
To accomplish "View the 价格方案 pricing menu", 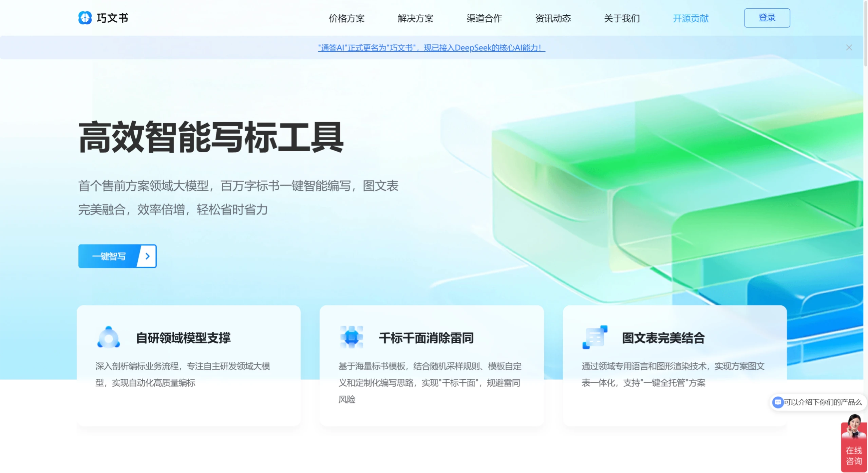I will click(x=346, y=19).
